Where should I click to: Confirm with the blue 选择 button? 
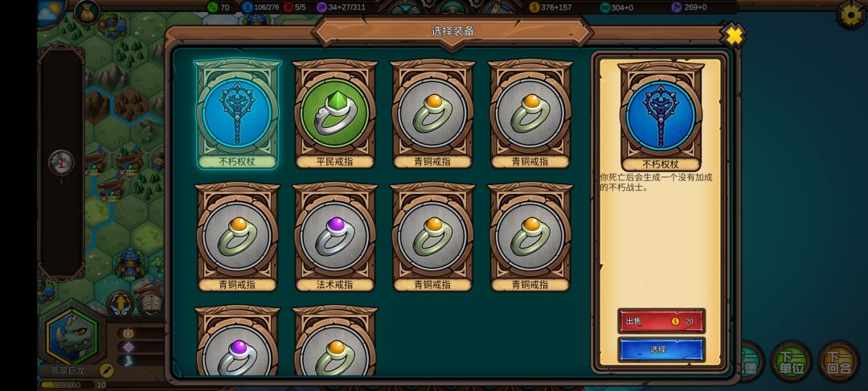[661, 350]
